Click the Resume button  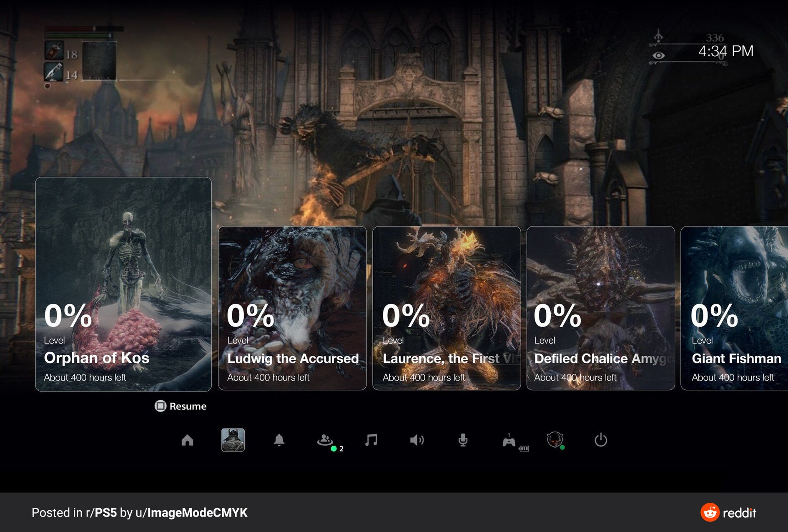[x=181, y=406]
